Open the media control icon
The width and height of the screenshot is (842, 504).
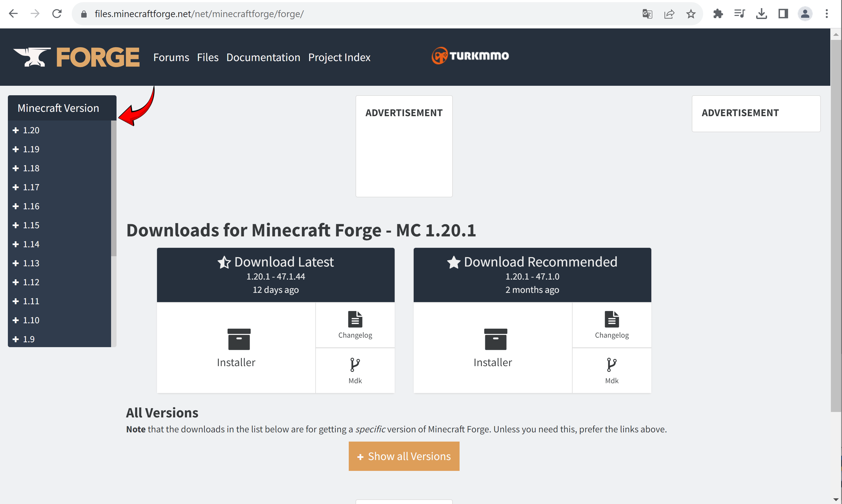click(740, 14)
